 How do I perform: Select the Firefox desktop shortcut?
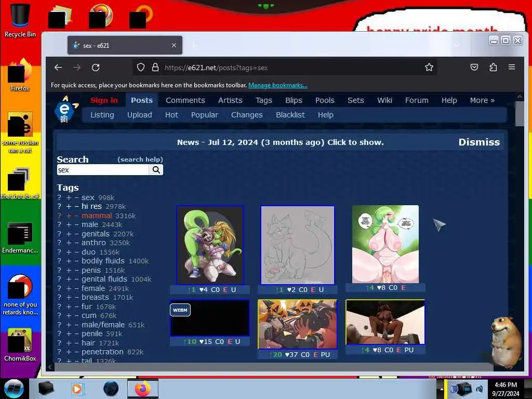point(20,75)
